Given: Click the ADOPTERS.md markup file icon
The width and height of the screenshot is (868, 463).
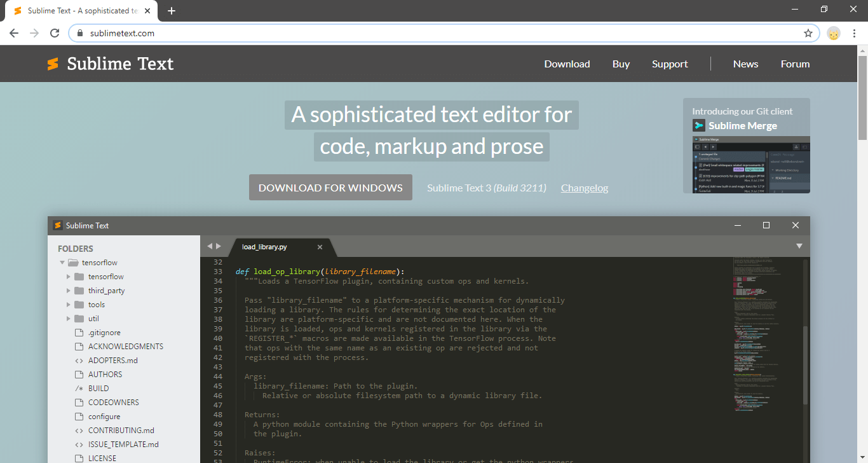Looking at the screenshot, I should [79, 361].
